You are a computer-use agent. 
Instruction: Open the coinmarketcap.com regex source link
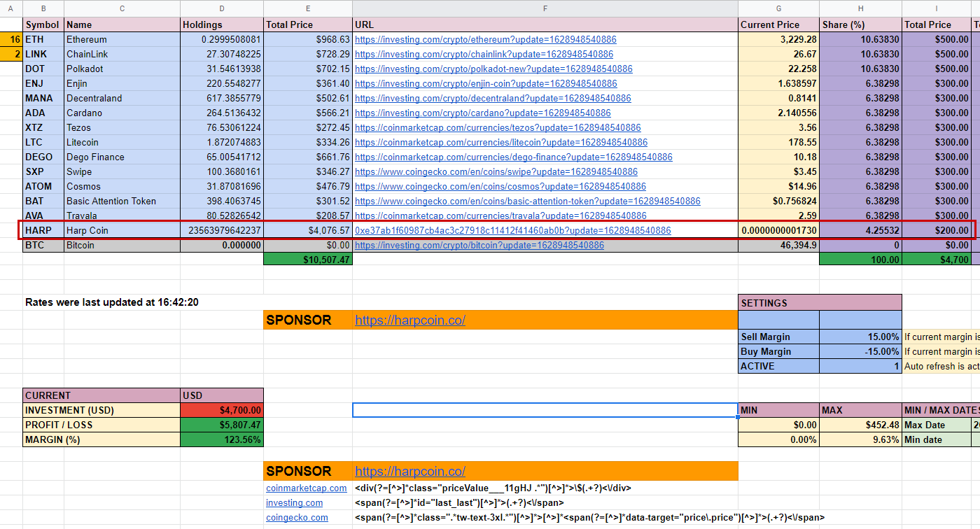point(306,488)
